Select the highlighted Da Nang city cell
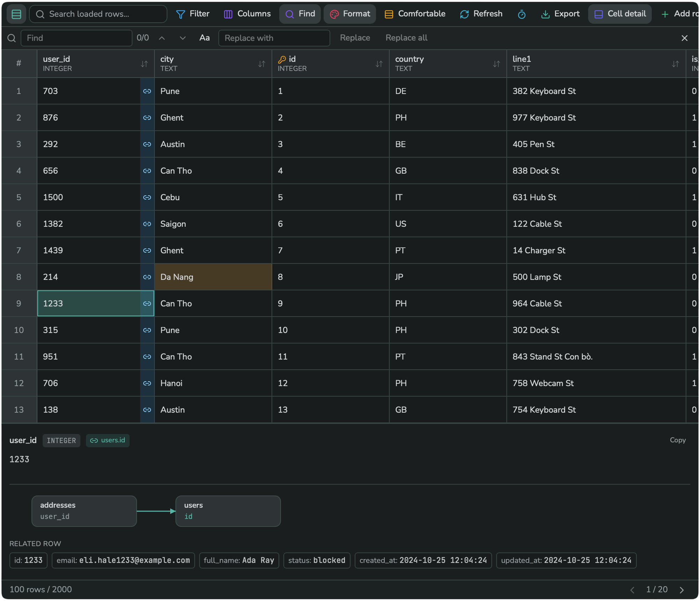 (x=213, y=277)
